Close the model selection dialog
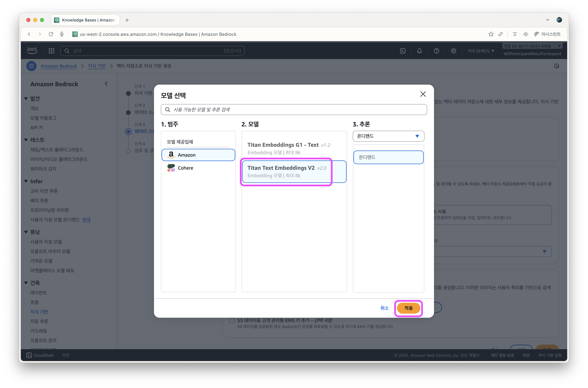The height and width of the screenshot is (388, 588). click(423, 94)
